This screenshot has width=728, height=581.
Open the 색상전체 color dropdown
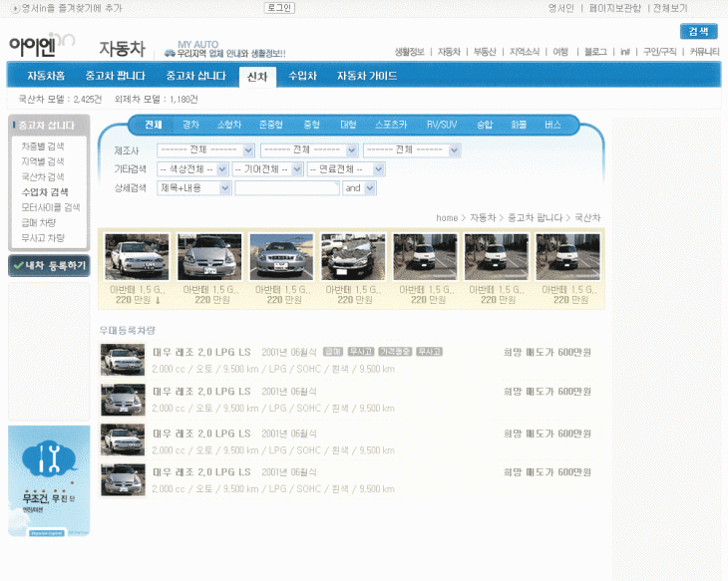pyautogui.click(x=193, y=169)
